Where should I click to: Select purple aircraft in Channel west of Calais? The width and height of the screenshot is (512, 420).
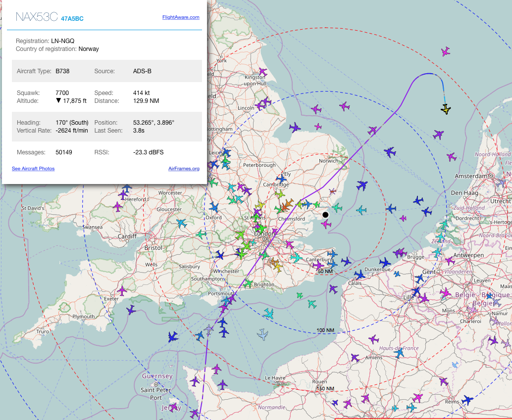[333, 289]
